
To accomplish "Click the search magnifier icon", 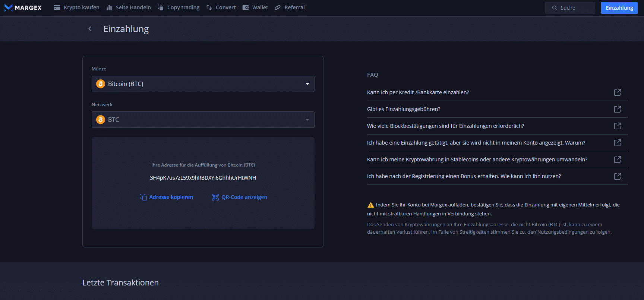I will [555, 8].
